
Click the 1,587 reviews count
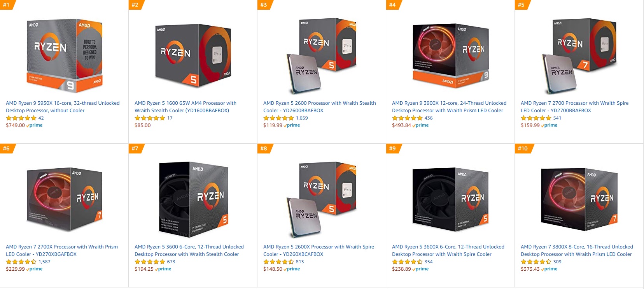pos(44,262)
